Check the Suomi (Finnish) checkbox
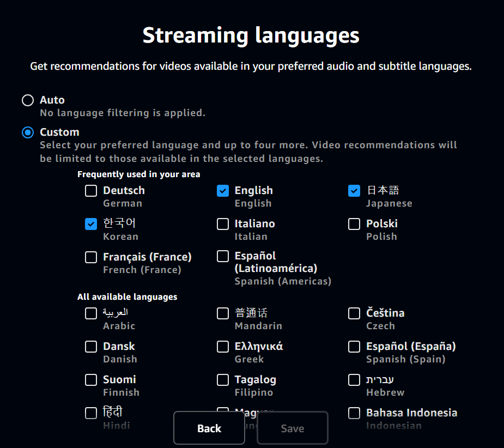The height and width of the screenshot is (448, 504). coord(91,380)
